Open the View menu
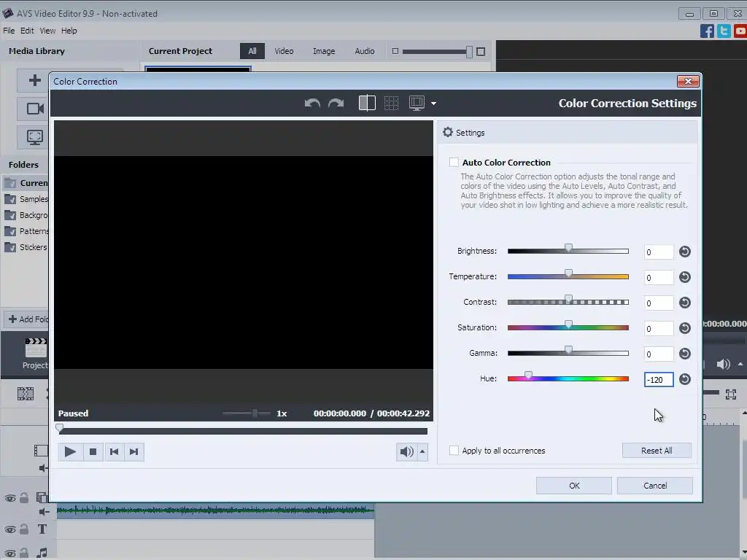Screen dimensions: 747x560 47,31
